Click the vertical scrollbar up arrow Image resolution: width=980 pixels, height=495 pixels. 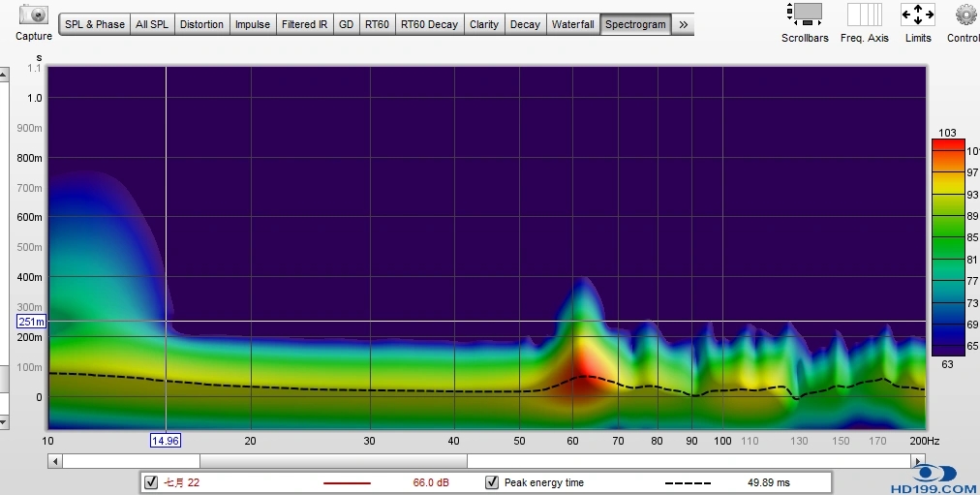coord(4,74)
